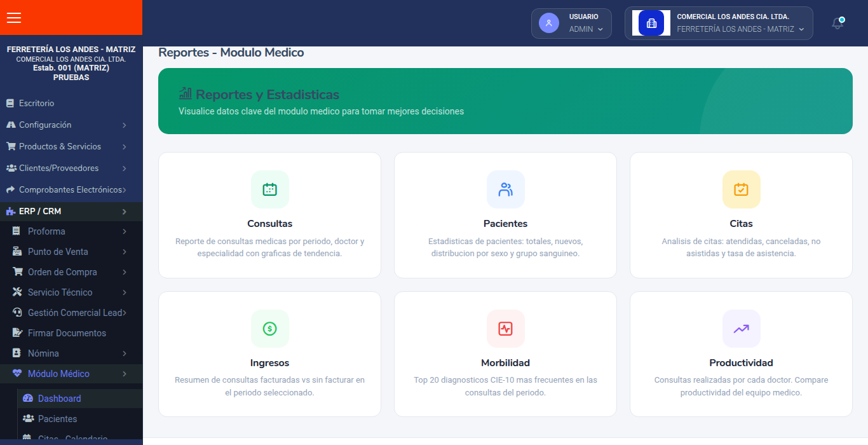Click the 'PRUEBAS' label in the sidebar
The height and width of the screenshot is (445, 868).
coord(71,78)
